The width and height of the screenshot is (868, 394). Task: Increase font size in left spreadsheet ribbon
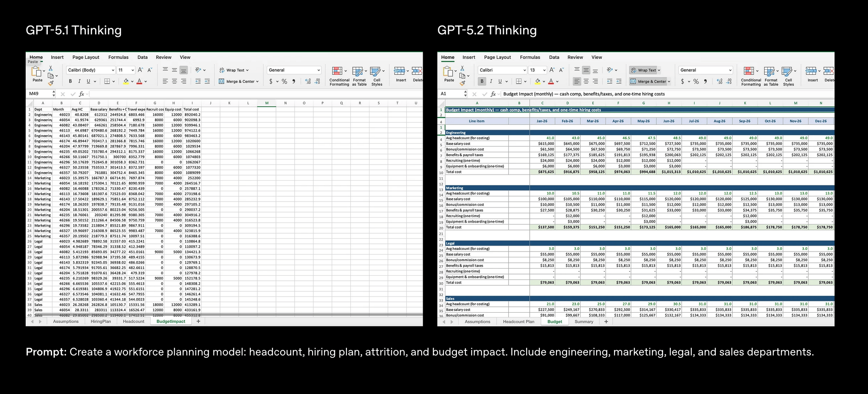(x=140, y=70)
